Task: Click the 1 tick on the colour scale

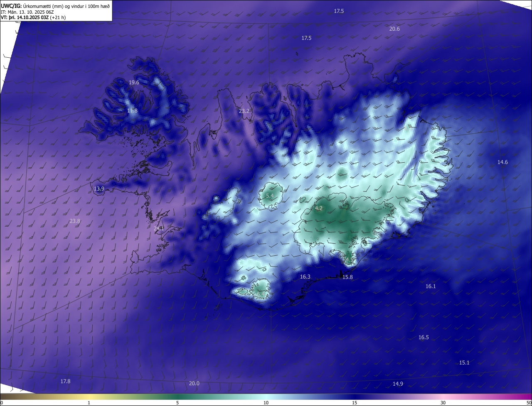Action: coord(89,403)
